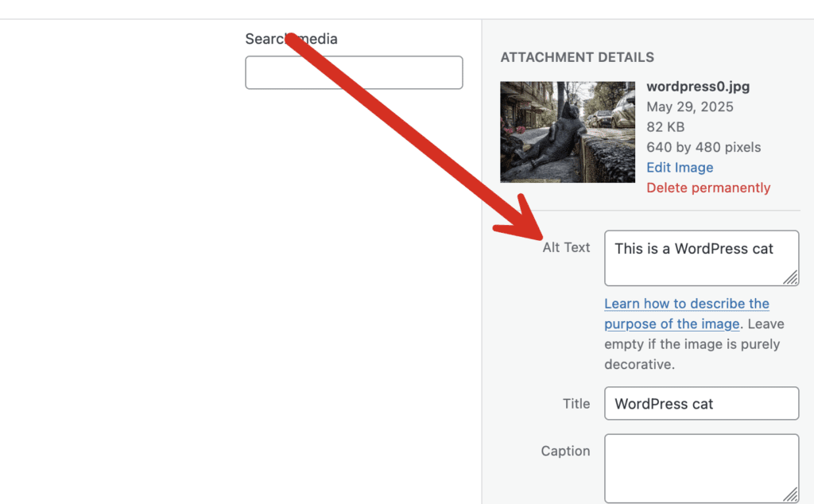Click the 82 KB file size text
Image resolution: width=814 pixels, height=504 pixels.
pos(665,127)
